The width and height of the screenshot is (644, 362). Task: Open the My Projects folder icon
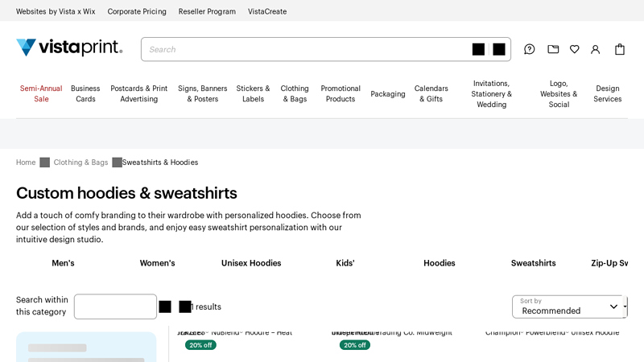[x=553, y=49]
